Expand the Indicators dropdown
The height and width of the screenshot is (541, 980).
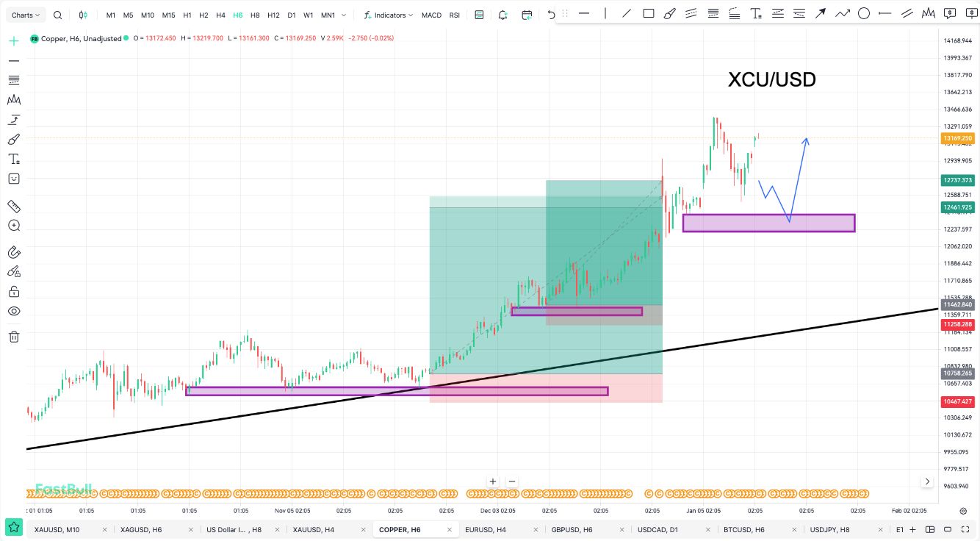click(389, 15)
